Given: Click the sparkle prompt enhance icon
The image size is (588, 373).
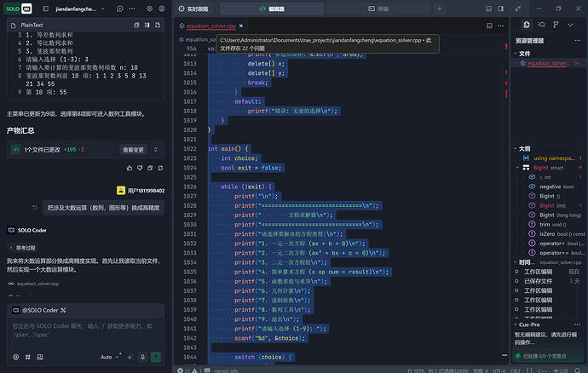Looking at the screenshot, I should [130, 358].
